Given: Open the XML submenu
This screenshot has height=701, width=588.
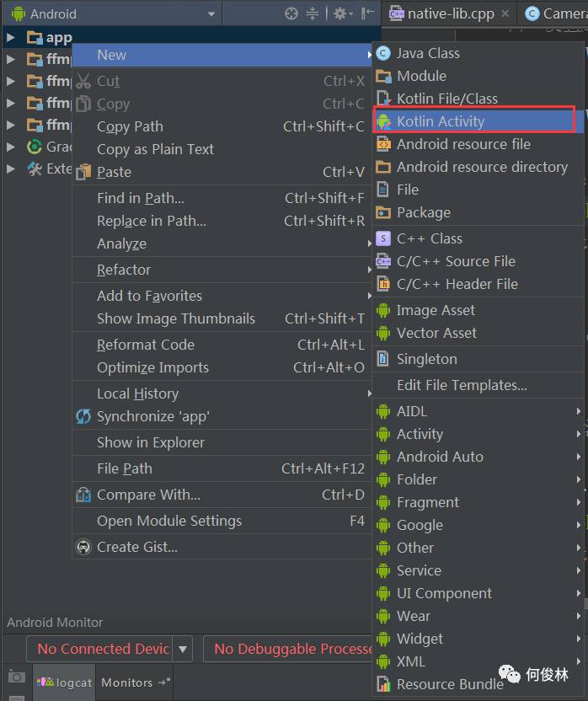Looking at the screenshot, I should tap(478, 661).
